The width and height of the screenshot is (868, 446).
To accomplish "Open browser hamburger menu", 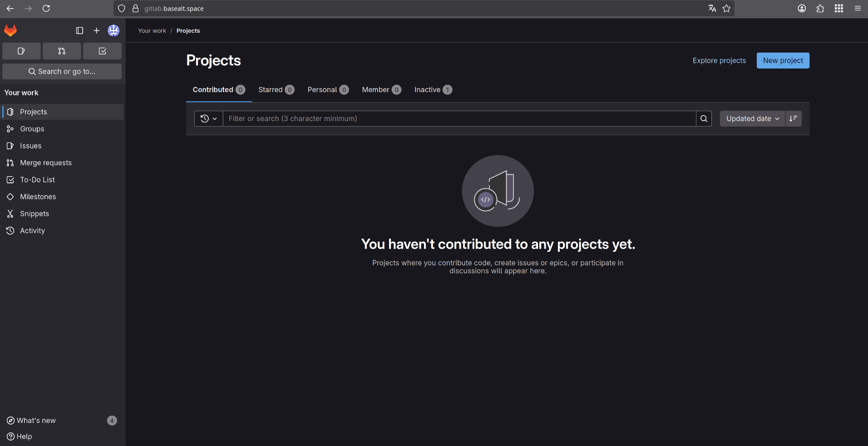I will tap(858, 8).
